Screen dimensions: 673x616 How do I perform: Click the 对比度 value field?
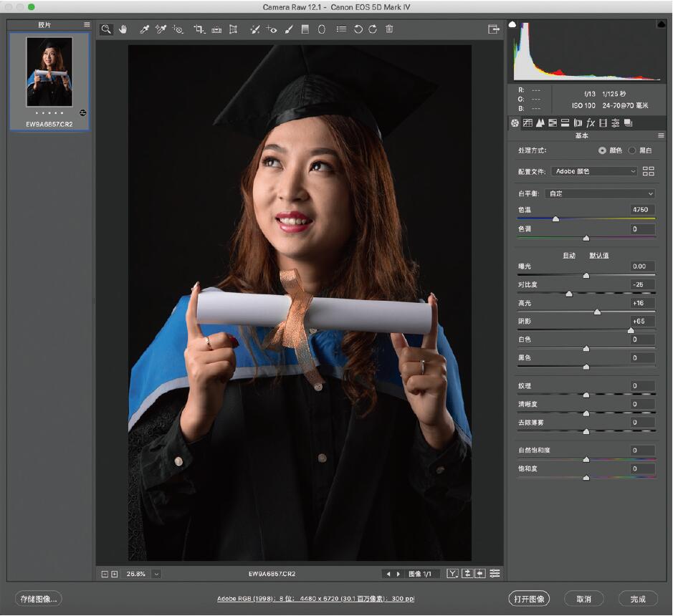[x=642, y=284]
